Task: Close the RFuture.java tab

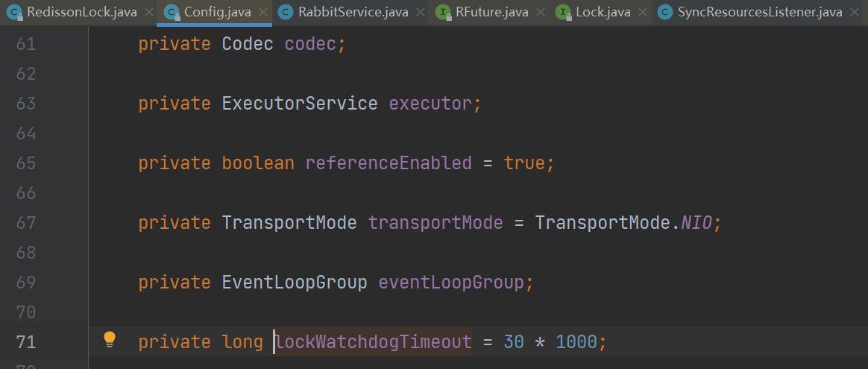Action: 541,12
